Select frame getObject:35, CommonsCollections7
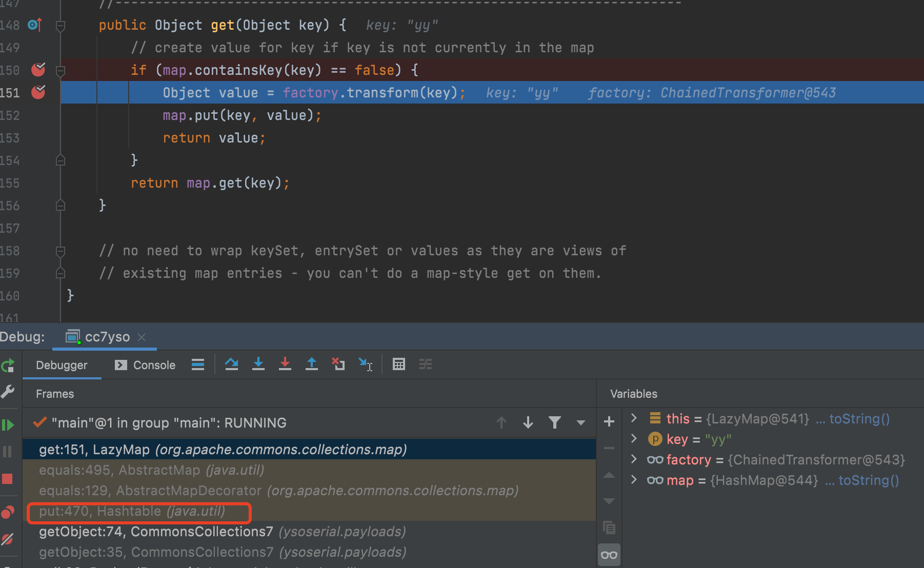Image resolution: width=924 pixels, height=568 pixels. 309,552
